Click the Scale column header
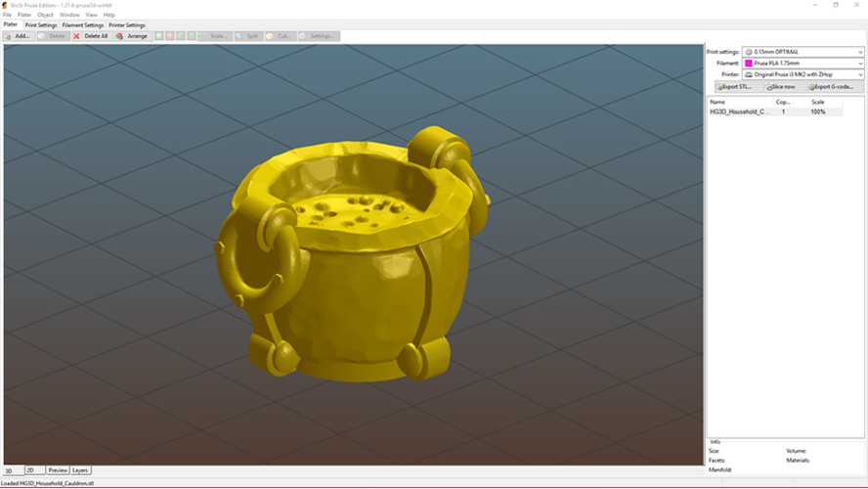 click(x=818, y=102)
